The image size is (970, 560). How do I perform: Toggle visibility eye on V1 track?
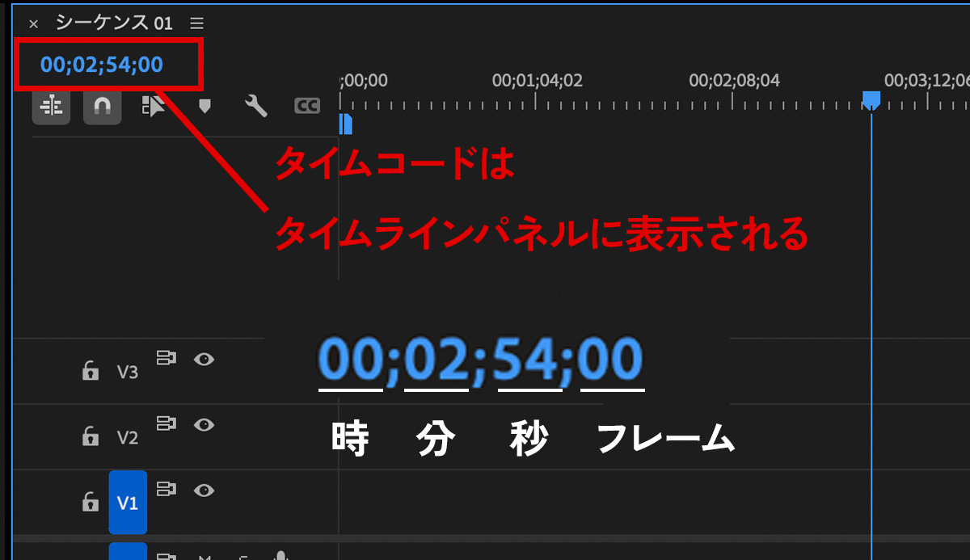[204, 490]
